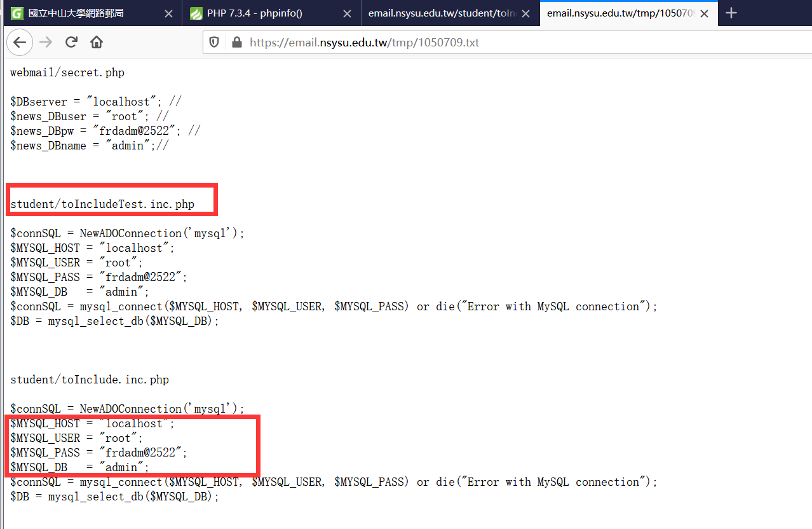Switch to email.nsysu.edu.tw/student tab
Screen dimensions: 812x529
pyautogui.click(x=450, y=13)
